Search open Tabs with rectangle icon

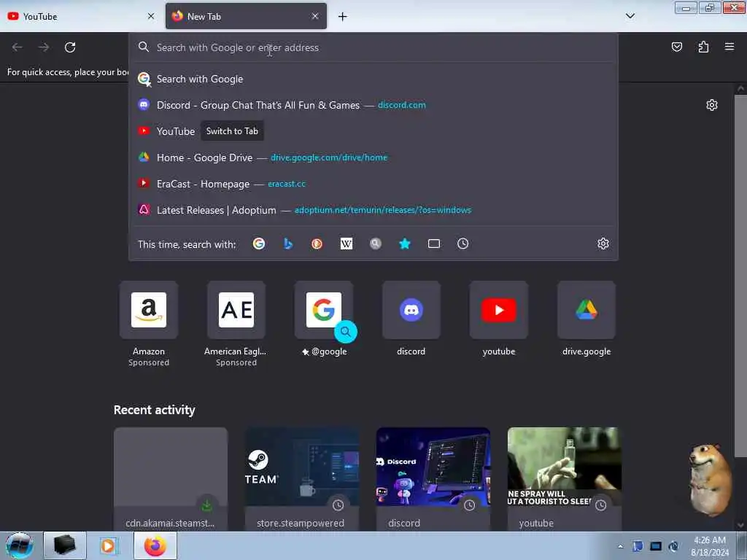pyautogui.click(x=434, y=244)
